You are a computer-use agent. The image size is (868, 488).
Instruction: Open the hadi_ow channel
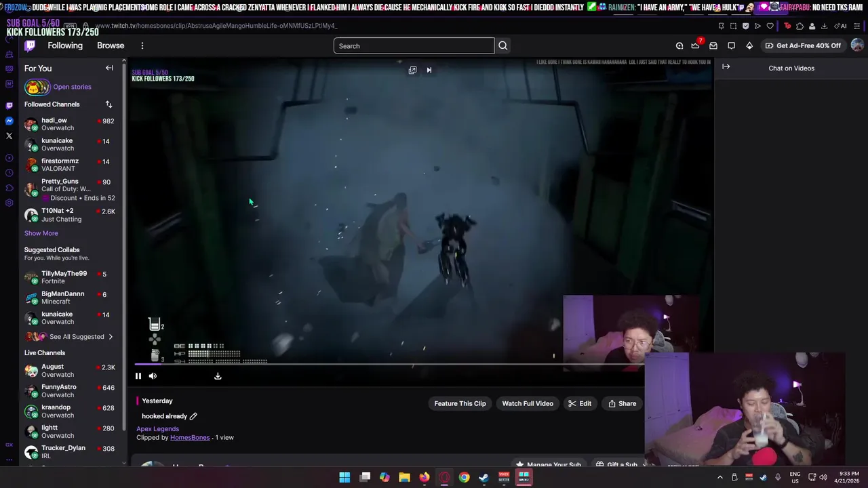click(69, 124)
